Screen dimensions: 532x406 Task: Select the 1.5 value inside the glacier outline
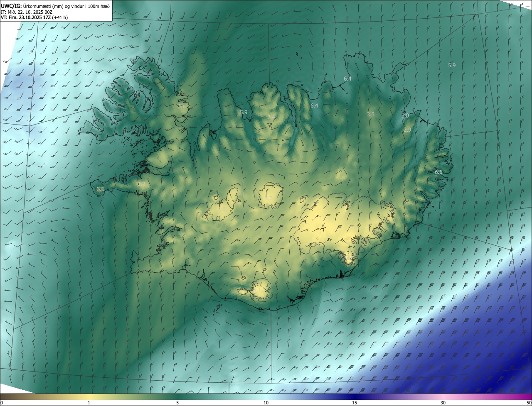point(222,209)
